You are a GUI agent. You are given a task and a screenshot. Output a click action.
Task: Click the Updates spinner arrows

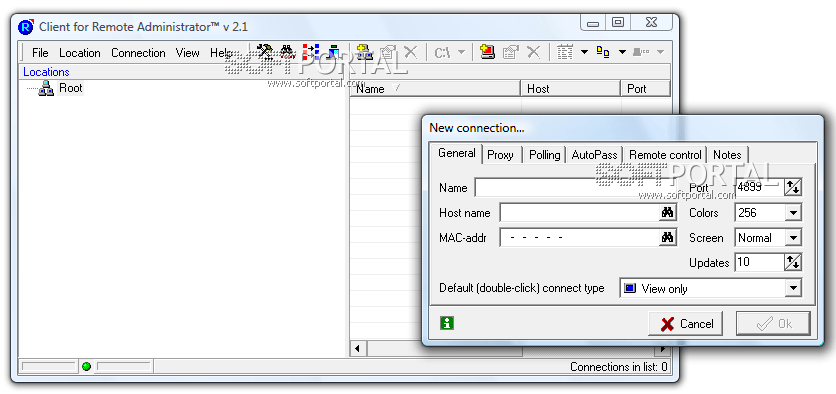(792, 263)
